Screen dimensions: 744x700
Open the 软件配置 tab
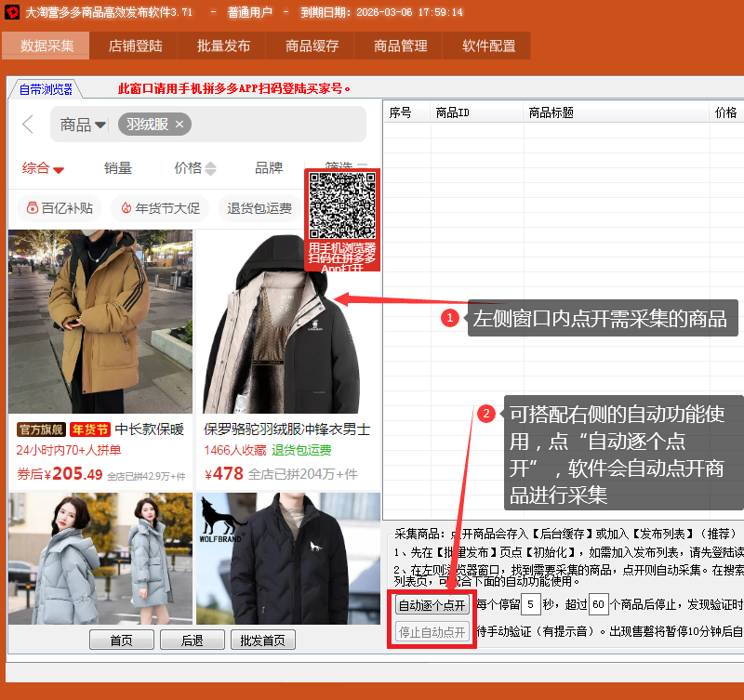pyautogui.click(x=488, y=46)
